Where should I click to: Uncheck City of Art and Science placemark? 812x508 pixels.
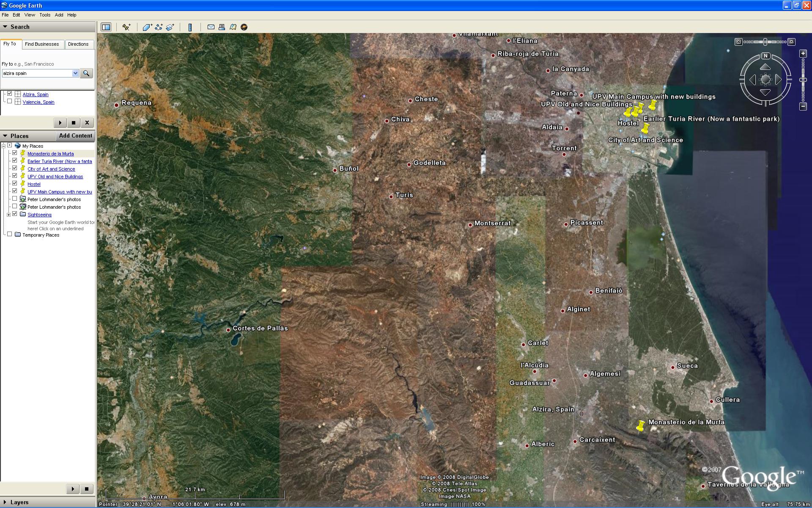[x=15, y=168]
